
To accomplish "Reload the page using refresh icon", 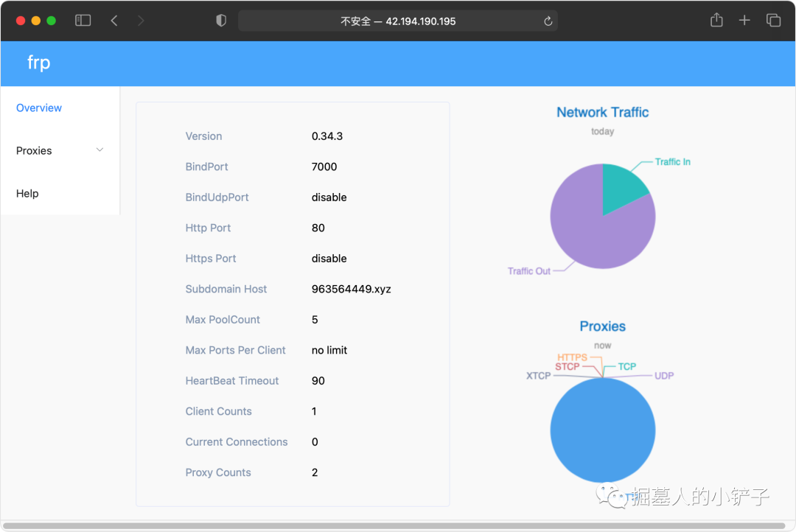I will [x=548, y=21].
